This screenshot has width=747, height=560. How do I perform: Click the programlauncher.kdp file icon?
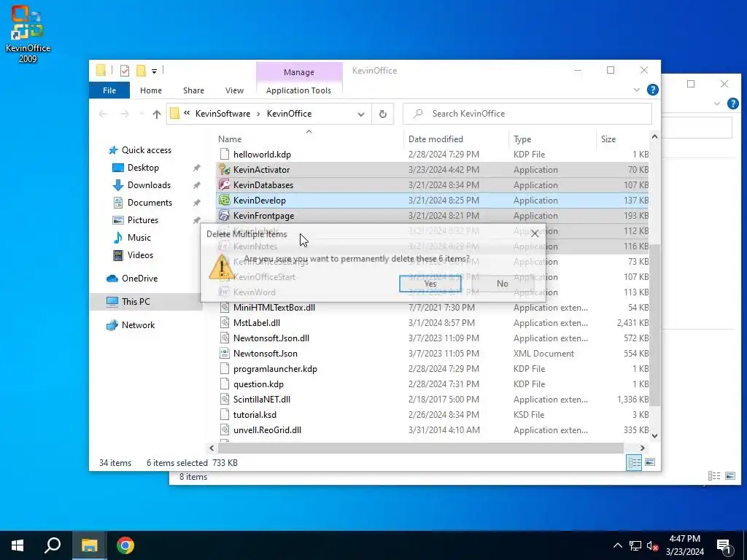point(225,368)
